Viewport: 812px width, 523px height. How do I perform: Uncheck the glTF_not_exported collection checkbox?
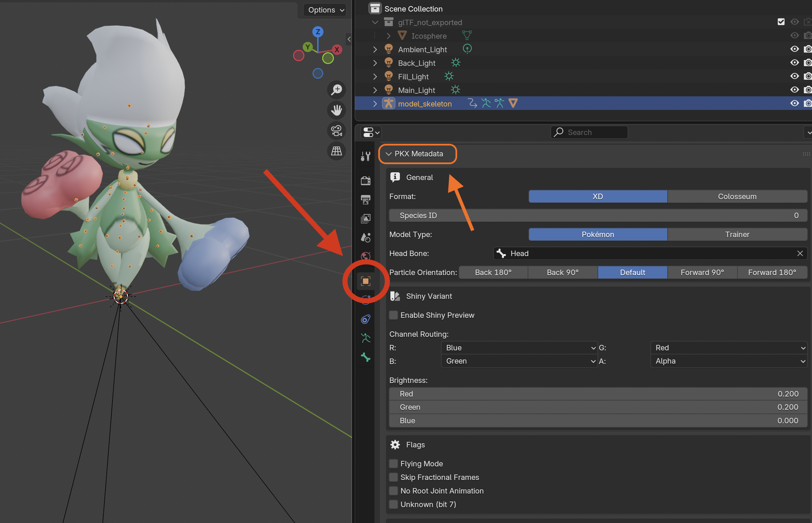point(781,22)
